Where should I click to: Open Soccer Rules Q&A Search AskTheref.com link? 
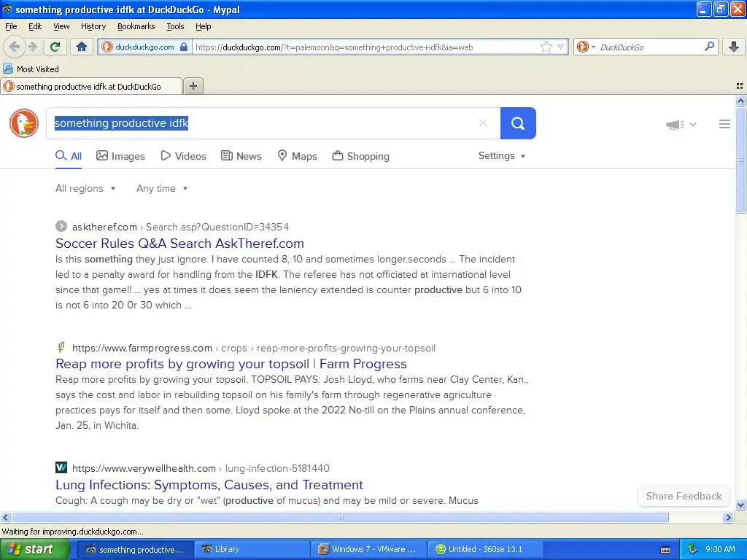click(x=179, y=244)
